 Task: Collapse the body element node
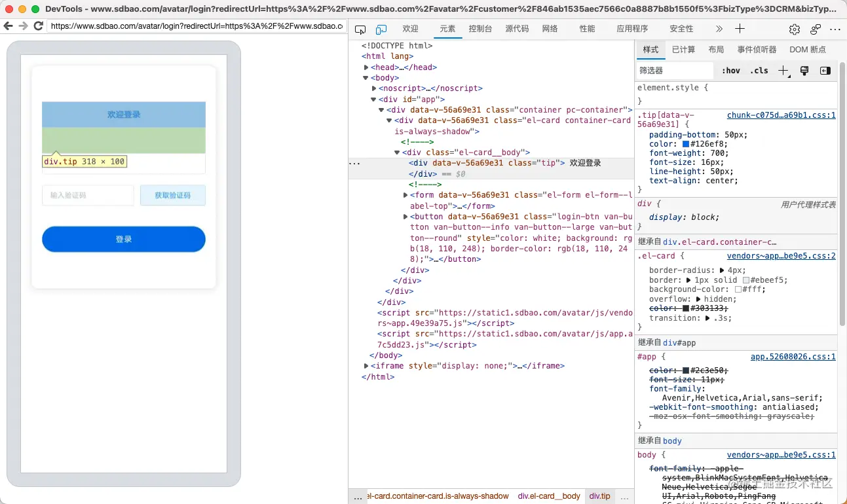point(366,78)
